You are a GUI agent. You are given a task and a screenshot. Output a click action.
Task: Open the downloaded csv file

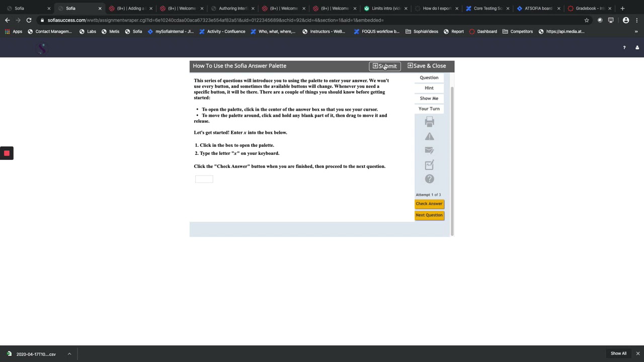point(32,354)
